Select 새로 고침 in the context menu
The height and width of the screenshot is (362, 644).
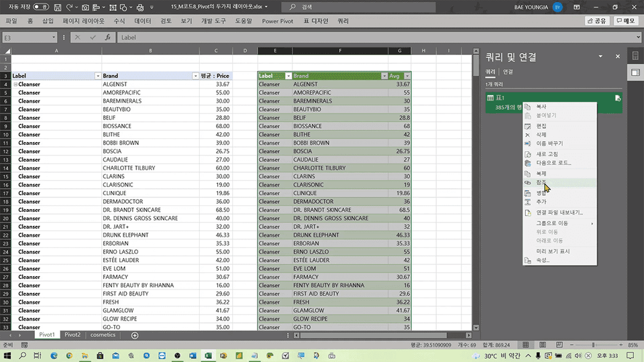point(559,154)
